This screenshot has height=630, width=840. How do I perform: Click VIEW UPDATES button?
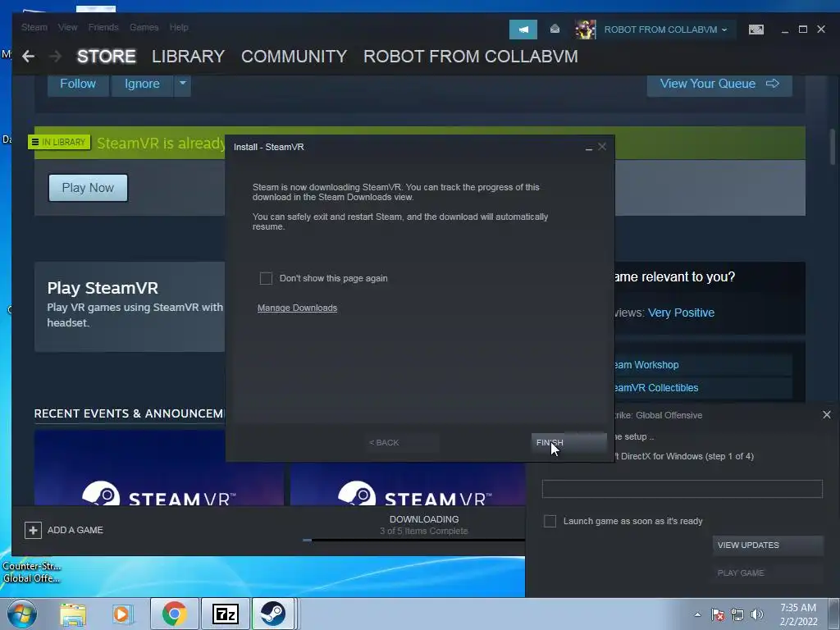pyautogui.click(x=768, y=545)
